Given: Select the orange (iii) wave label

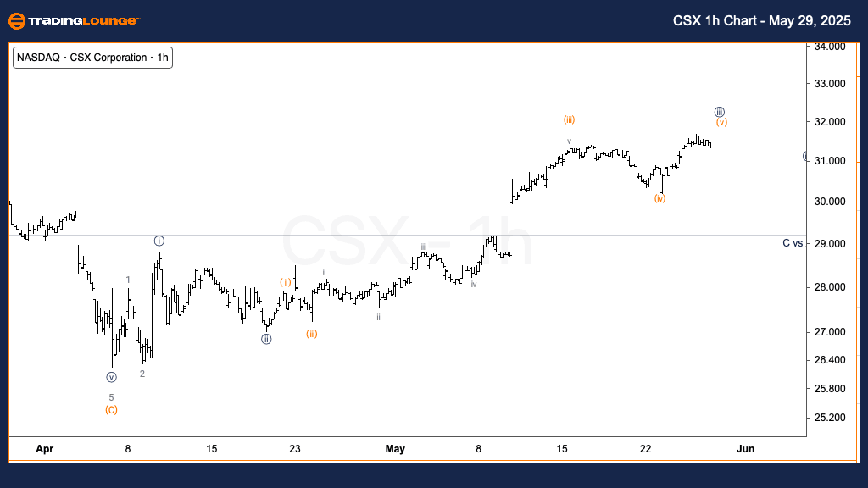Looking at the screenshot, I should [x=570, y=119].
